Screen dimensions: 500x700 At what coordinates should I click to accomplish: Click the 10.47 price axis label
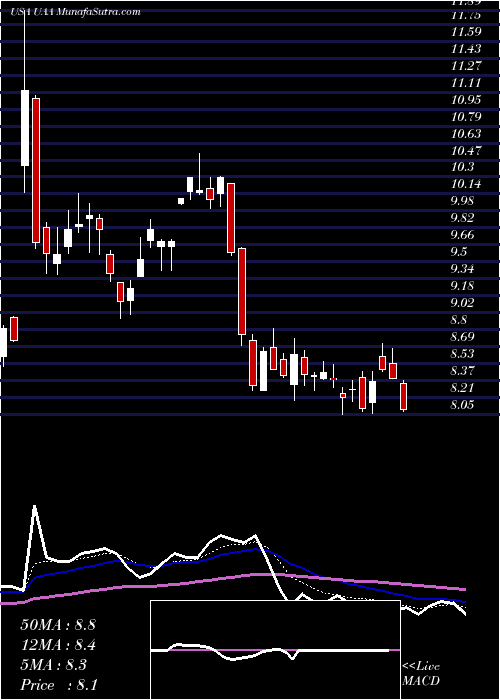[x=466, y=151]
